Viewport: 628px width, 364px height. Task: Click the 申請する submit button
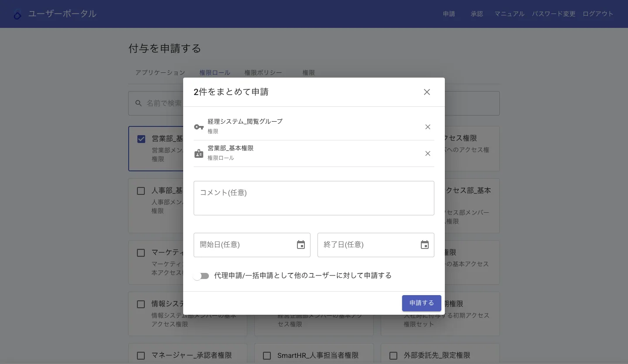coord(422,303)
